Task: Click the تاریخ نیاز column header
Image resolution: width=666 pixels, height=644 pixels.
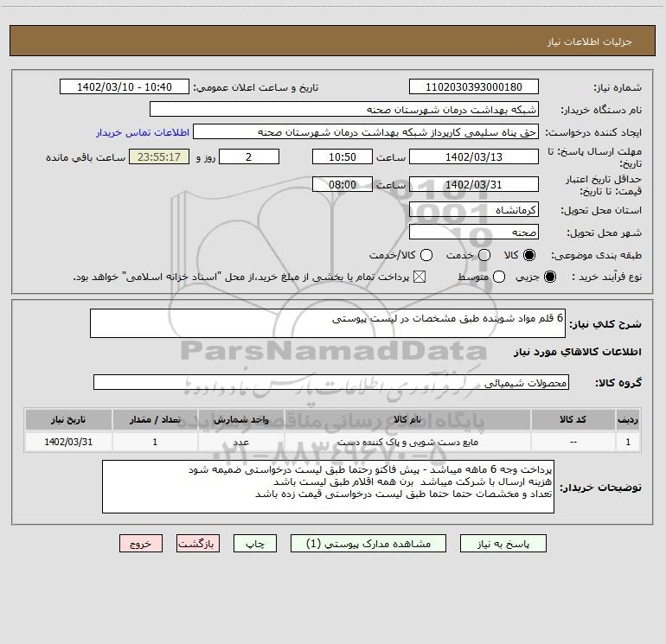Action: [68, 419]
